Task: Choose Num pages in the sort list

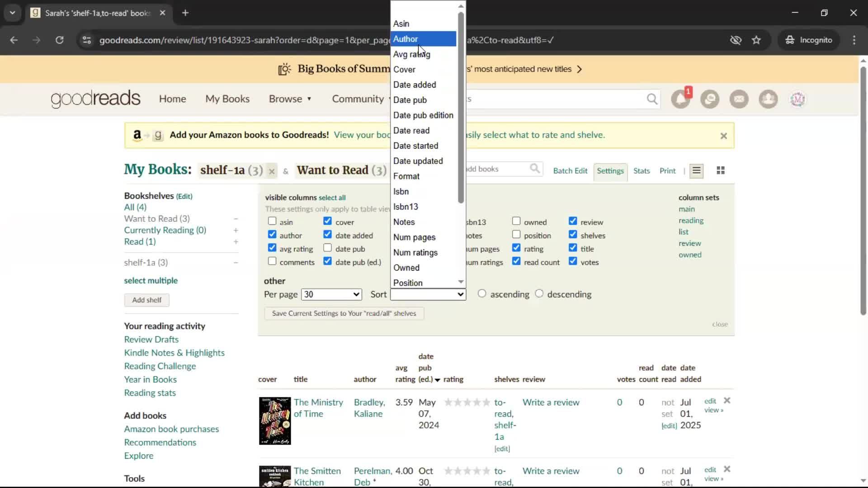Action: 423,237
